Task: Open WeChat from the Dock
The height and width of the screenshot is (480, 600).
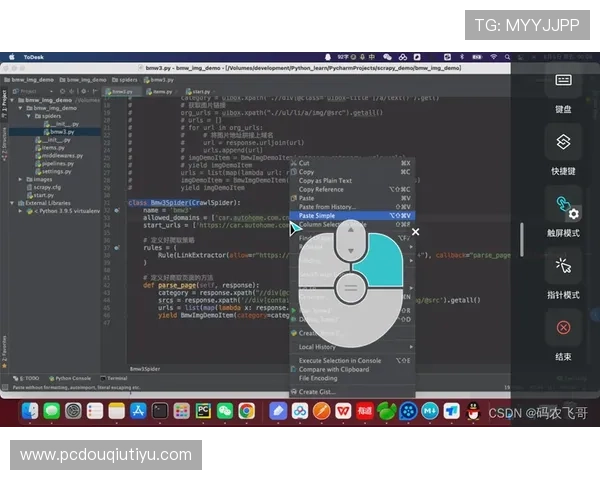Action: tap(225, 411)
